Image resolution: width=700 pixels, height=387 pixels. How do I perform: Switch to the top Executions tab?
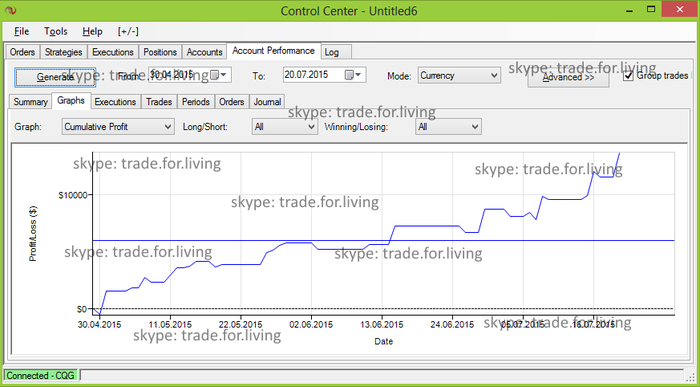(112, 52)
